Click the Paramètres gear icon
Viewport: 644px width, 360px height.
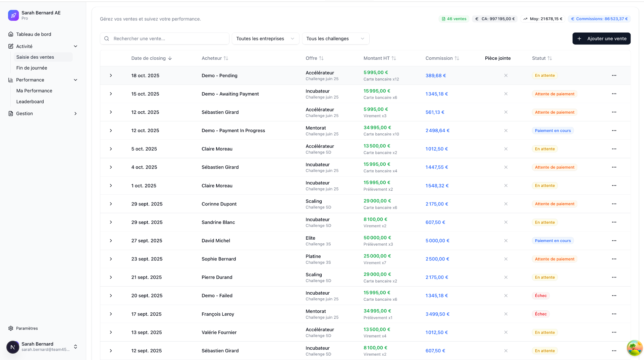coord(11,328)
